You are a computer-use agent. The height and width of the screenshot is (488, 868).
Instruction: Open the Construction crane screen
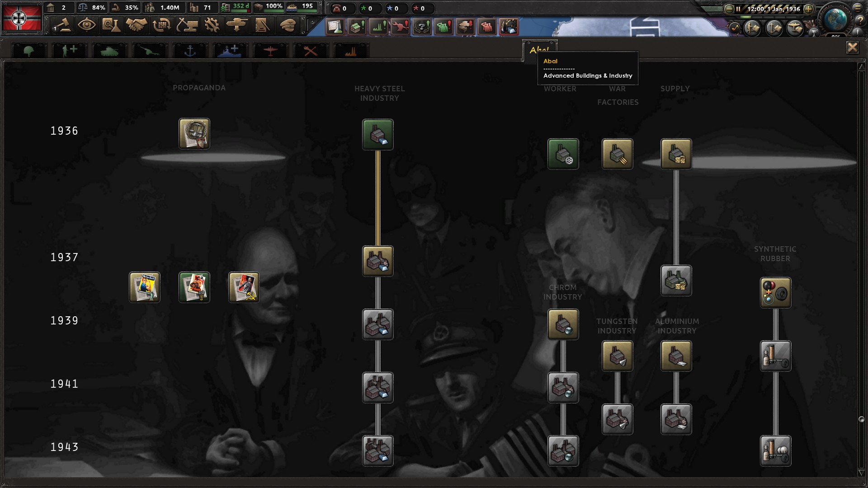click(x=187, y=25)
